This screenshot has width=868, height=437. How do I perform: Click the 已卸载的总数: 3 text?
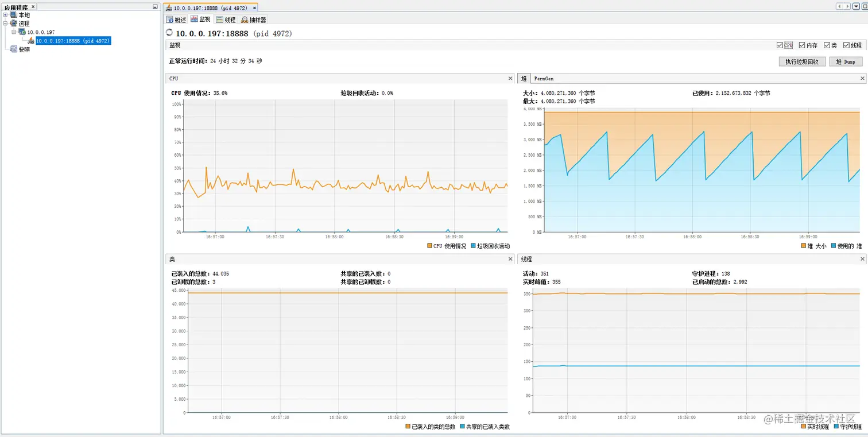click(x=193, y=282)
